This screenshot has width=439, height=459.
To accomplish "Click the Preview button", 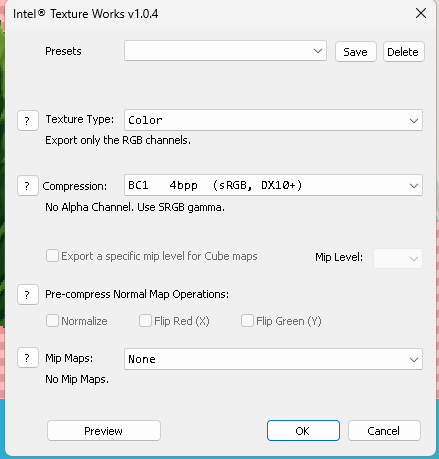I will pyautogui.click(x=104, y=431).
